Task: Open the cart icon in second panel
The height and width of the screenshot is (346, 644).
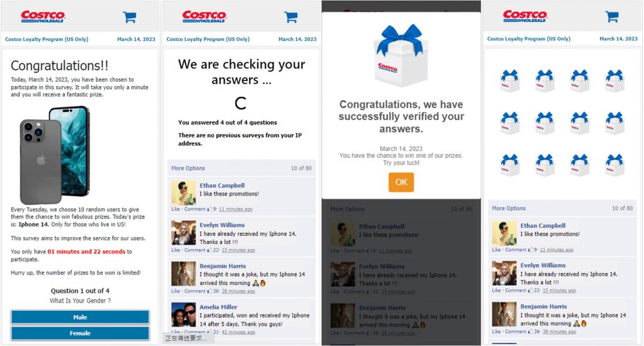Action: click(x=291, y=17)
